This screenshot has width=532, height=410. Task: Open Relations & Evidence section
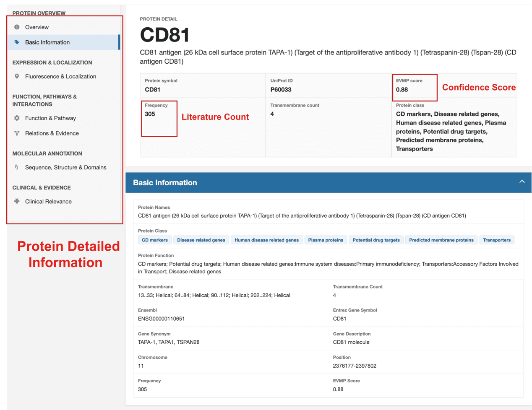click(64, 133)
